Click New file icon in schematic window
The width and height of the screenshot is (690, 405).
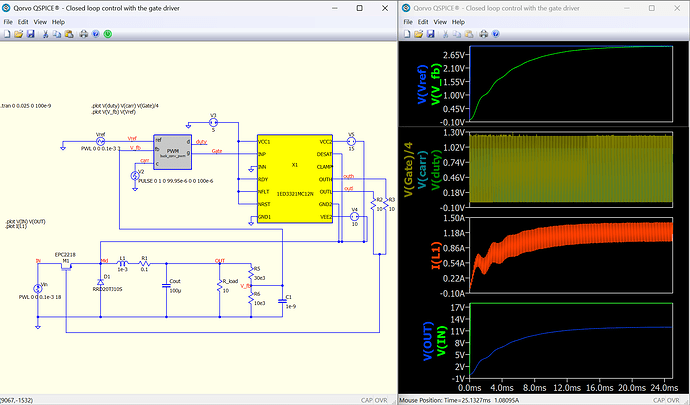pyautogui.click(x=7, y=34)
